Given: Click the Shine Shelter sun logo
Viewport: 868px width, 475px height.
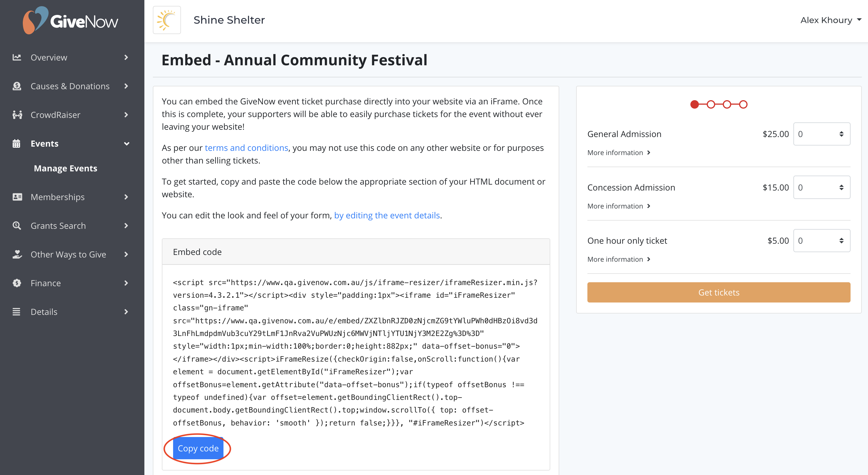Looking at the screenshot, I should point(167,20).
